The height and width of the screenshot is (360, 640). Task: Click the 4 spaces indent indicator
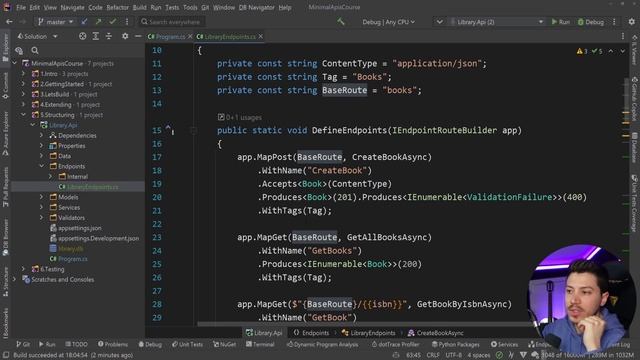[x=479, y=356]
